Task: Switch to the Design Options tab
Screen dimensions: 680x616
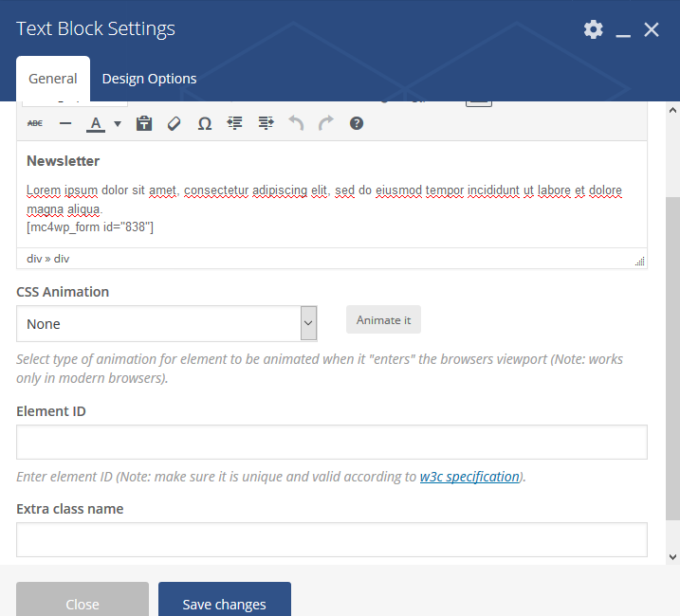Action: tap(149, 79)
